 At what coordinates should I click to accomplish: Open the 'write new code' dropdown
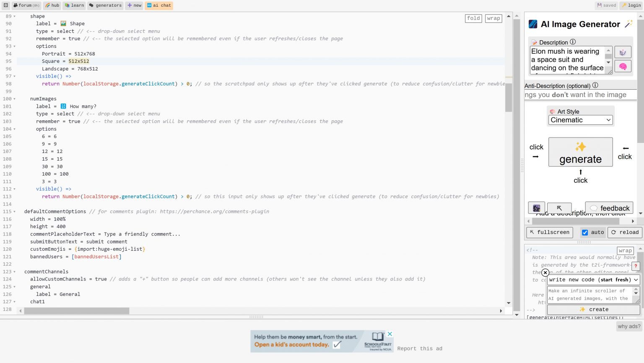point(593,280)
